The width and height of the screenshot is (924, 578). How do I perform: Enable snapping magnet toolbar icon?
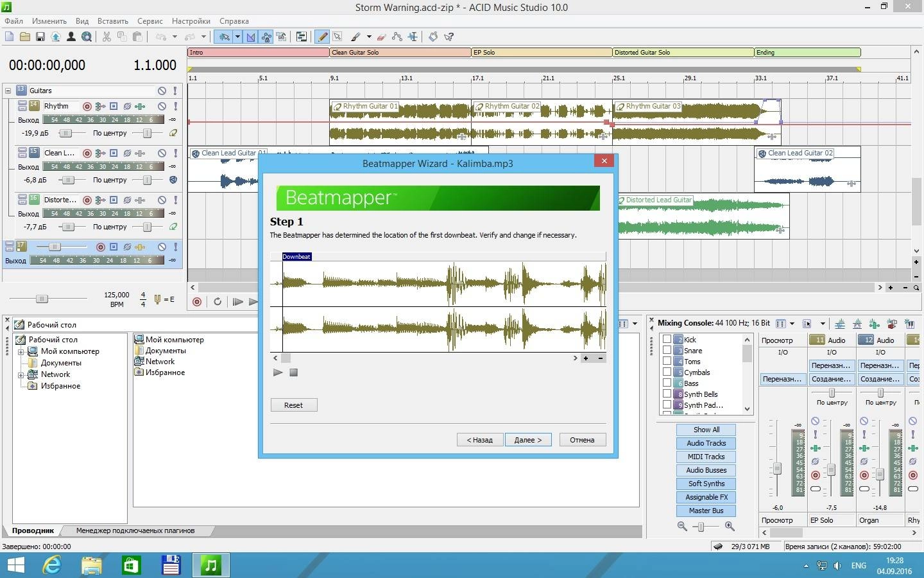[x=223, y=37]
